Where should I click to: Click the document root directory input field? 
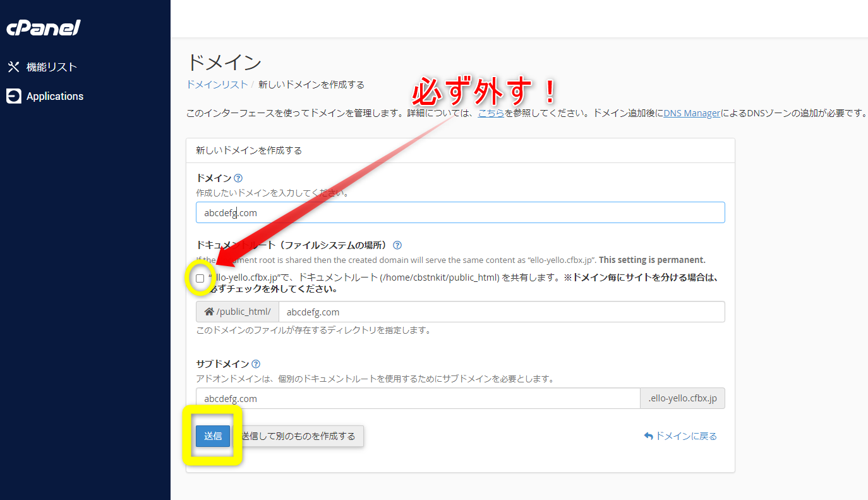tap(501, 312)
